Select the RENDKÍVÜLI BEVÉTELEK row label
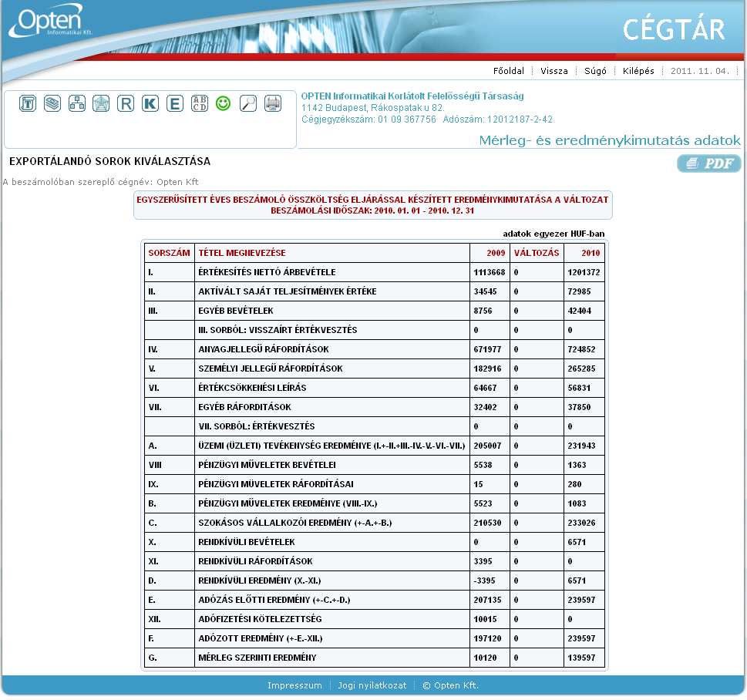 247,542
